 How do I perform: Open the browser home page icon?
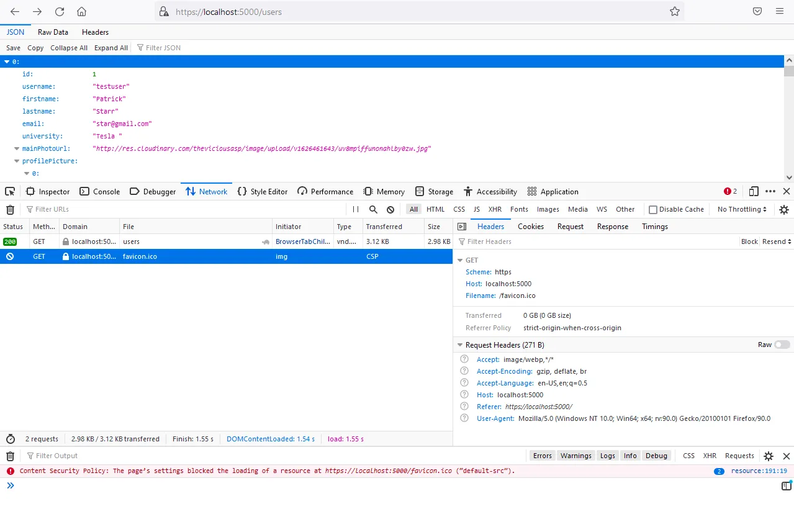click(81, 12)
